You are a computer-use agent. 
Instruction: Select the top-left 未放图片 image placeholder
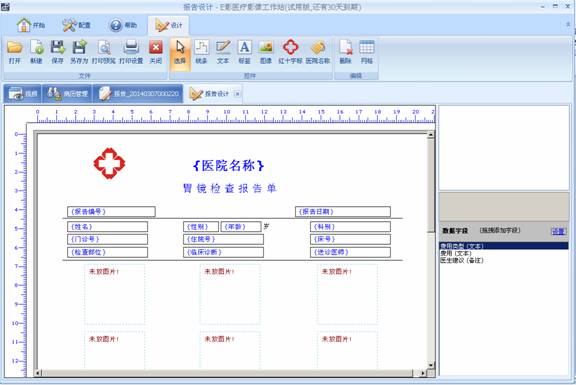115,294
